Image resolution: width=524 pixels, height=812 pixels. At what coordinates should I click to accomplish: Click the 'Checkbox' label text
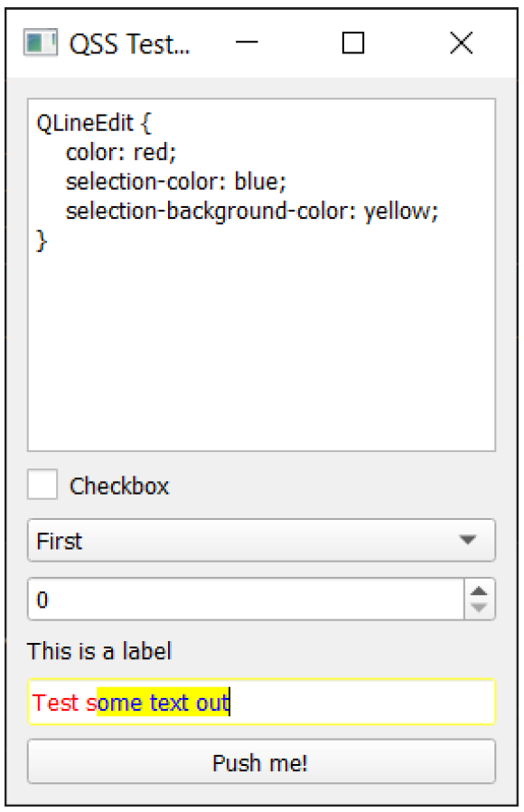(119, 486)
